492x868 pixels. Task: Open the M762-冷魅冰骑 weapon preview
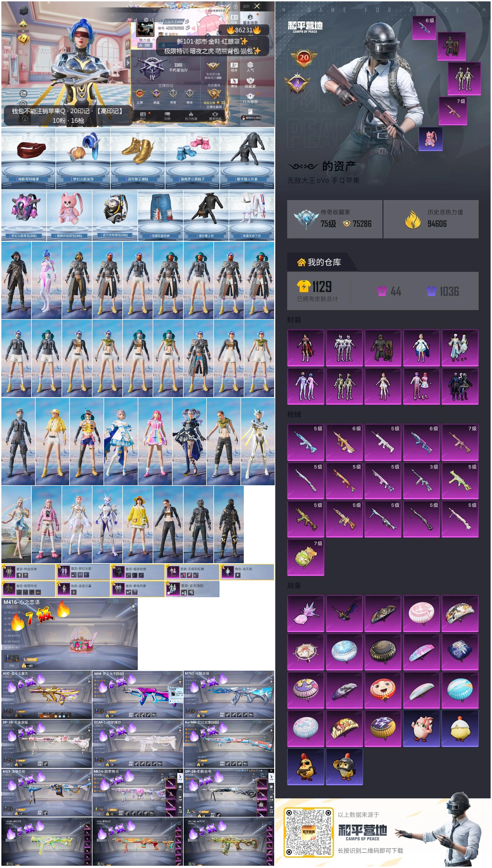[229, 695]
